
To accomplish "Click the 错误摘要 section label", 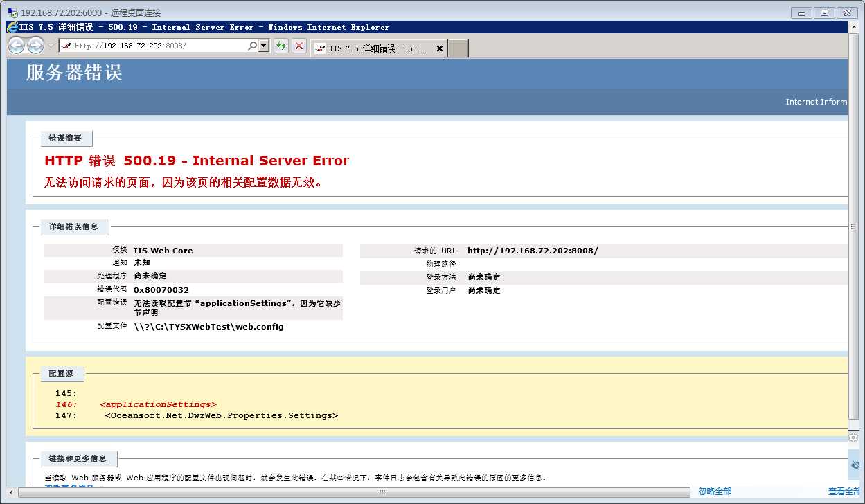I will [65, 138].
